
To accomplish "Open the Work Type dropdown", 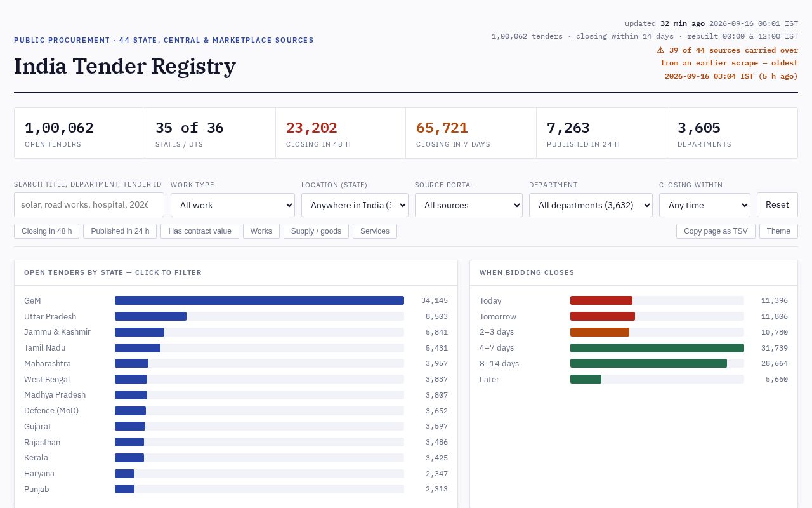I will point(233,205).
